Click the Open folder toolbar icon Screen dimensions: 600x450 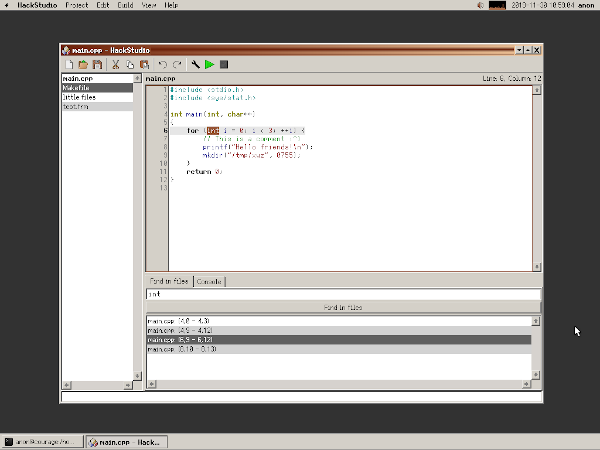(x=83, y=65)
